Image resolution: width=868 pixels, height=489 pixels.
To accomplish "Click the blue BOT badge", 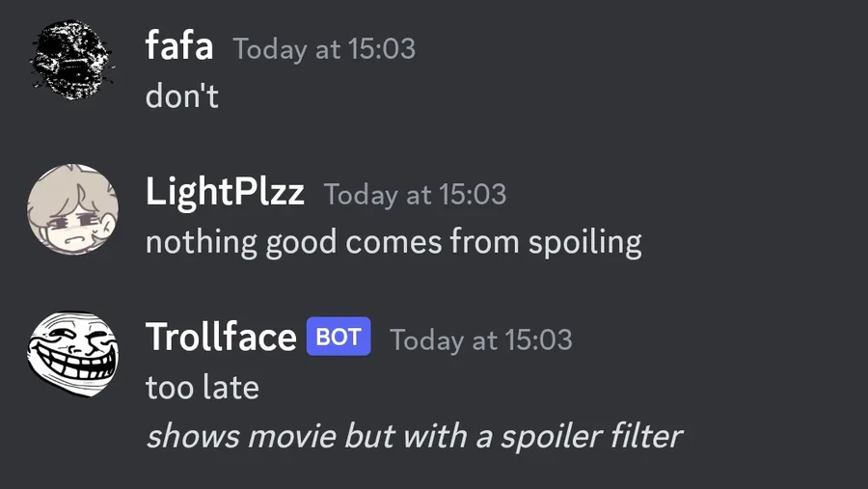I will (x=339, y=338).
